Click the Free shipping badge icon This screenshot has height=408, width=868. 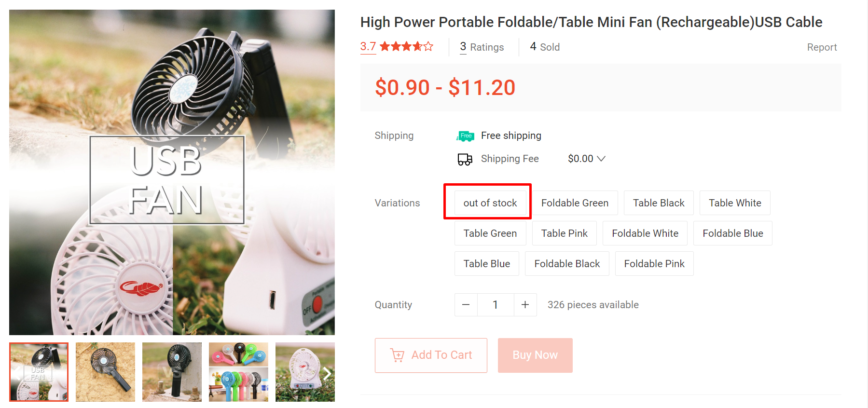pyautogui.click(x=465, y=136)
